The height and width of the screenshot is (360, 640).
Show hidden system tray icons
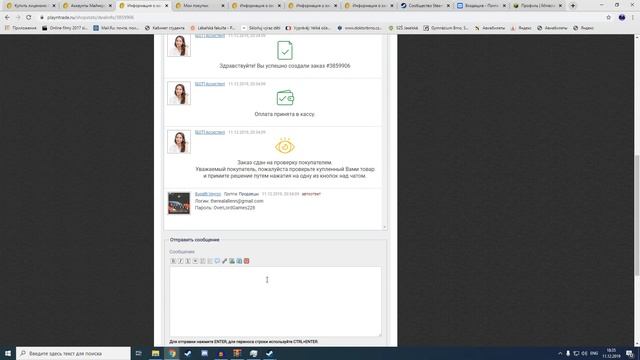[x=560, y=353]
